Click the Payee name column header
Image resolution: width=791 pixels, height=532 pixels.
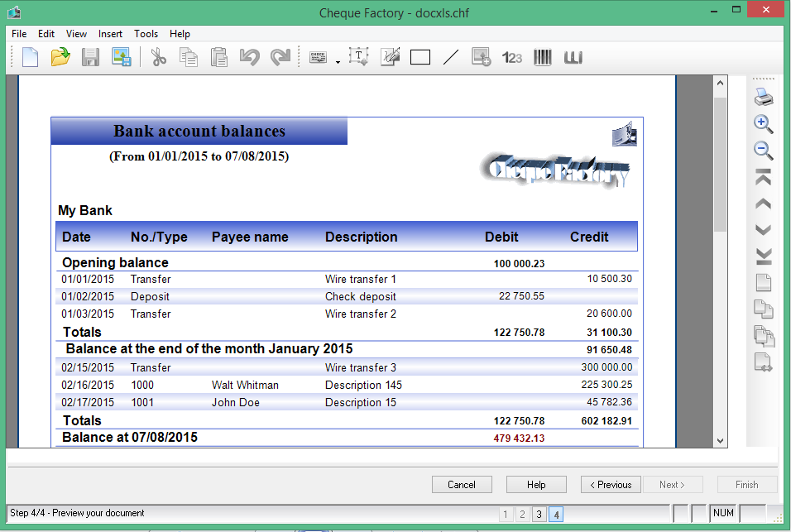tap(250, 237)
